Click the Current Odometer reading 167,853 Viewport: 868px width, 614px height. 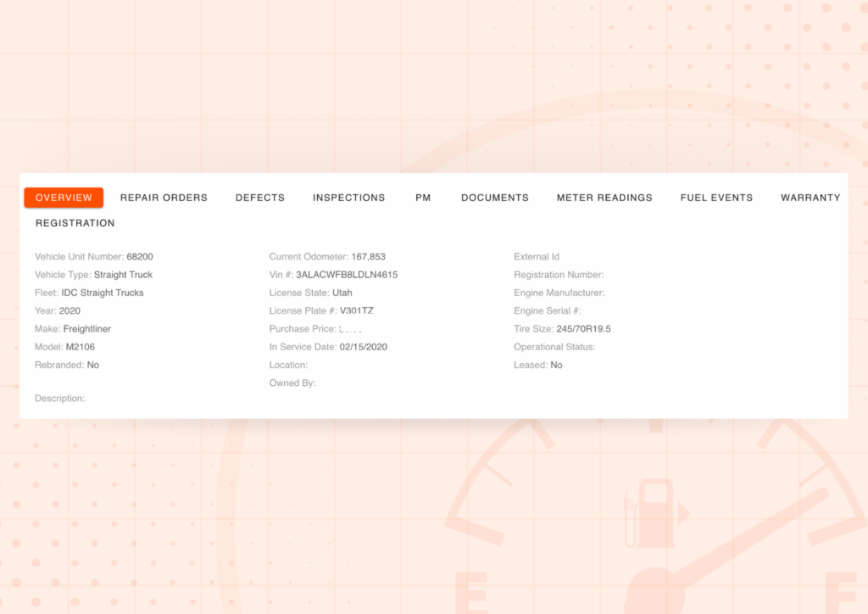pos(369,257)
